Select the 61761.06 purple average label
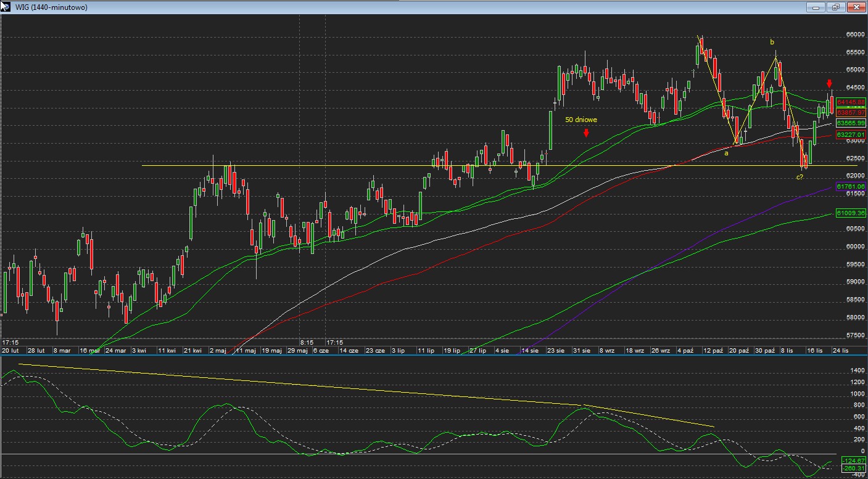 click(x=851, y=186)
